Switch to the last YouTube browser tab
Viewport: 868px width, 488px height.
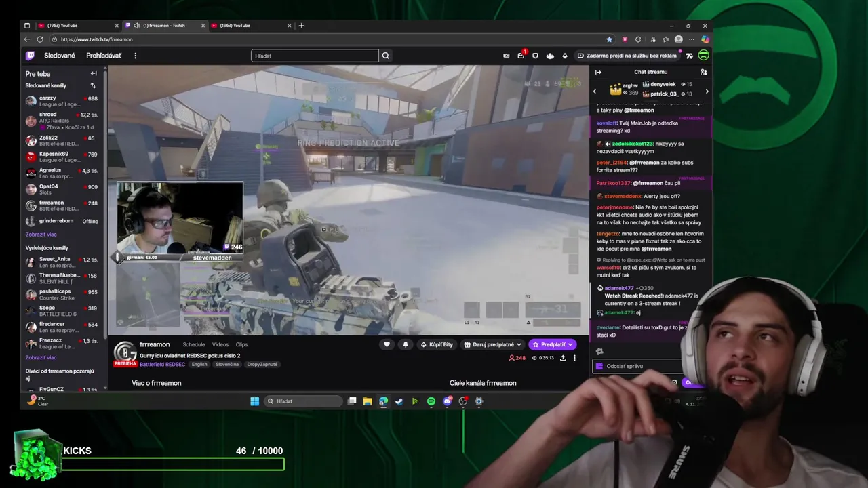(250, 26)
